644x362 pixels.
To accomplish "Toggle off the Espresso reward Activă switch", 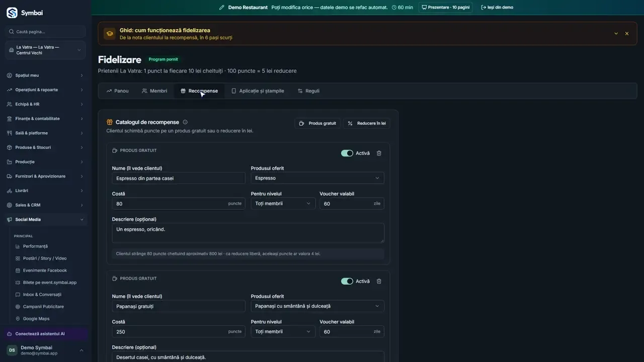I will pyautogui.click(x=347, y=153).
